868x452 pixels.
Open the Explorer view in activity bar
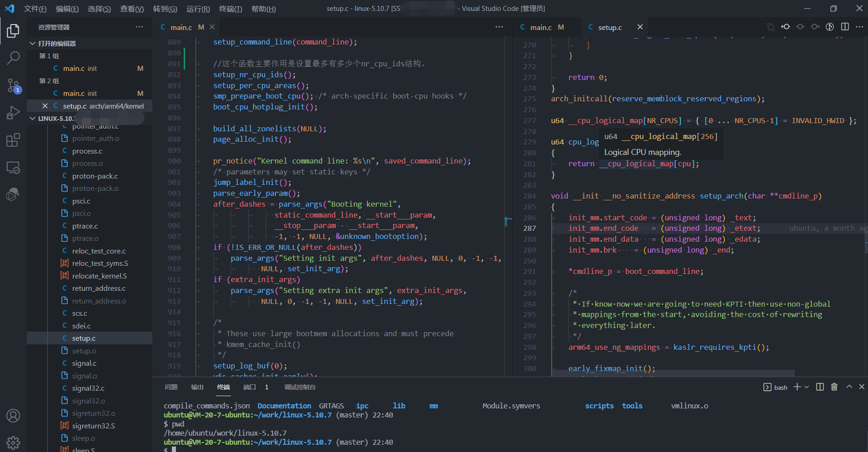(x=13, y=30)
